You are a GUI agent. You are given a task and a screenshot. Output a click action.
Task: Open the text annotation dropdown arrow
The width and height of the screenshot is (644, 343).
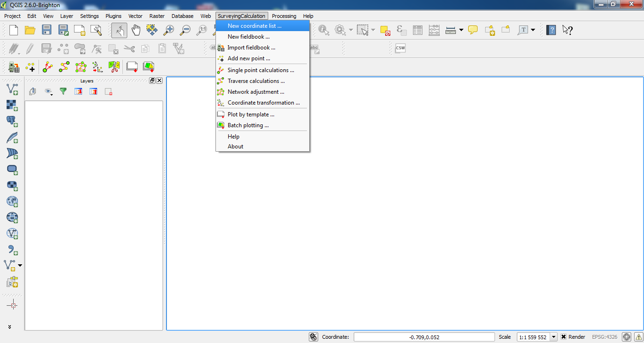pyautogui.click(x=533, y=30)
